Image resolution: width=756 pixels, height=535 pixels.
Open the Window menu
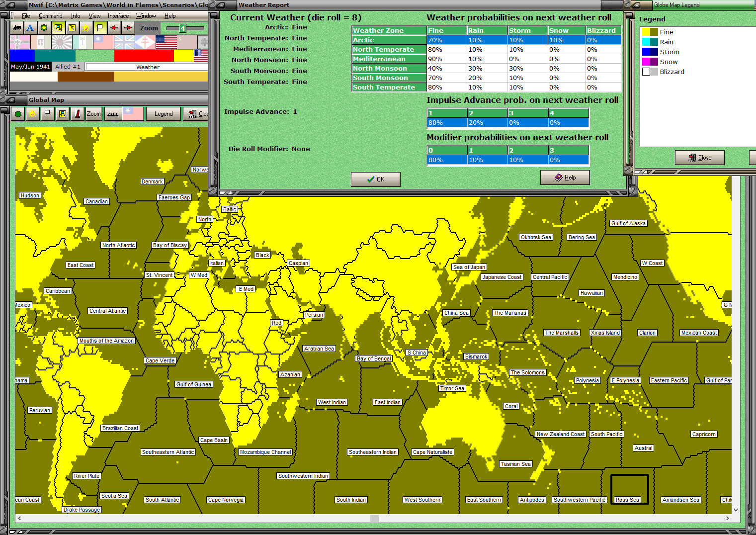pyautogui.click(x=146, y=16)
